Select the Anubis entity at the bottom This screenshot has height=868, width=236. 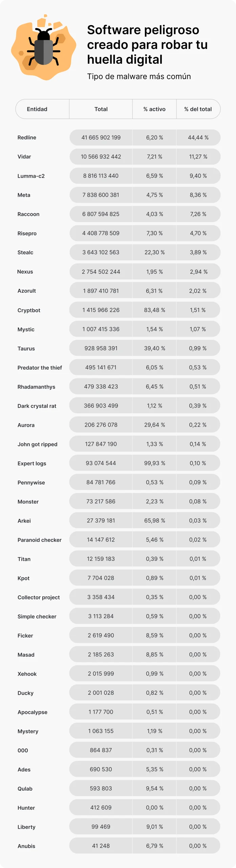(x=26, y=846)
